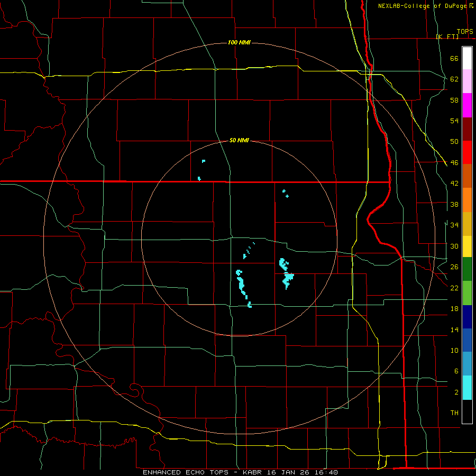Click the '2' legend value
Image resolution: width=476 pixels, height=476 pixels.
point(456,392)
